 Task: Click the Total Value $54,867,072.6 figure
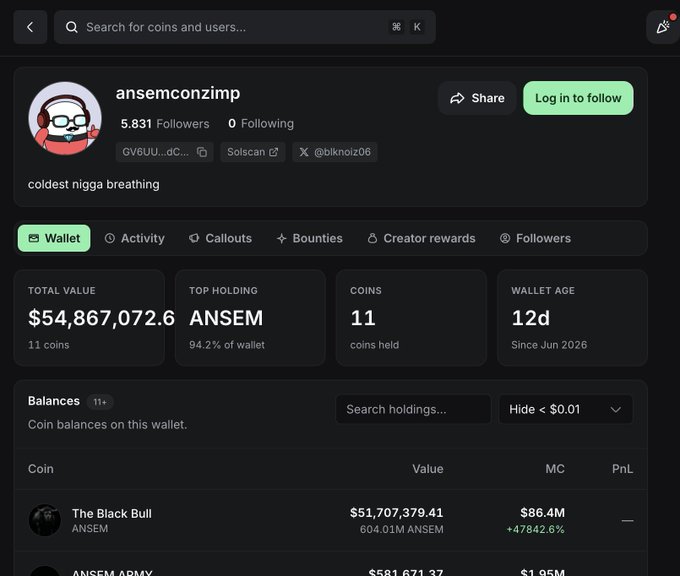(x=101, y=318)
